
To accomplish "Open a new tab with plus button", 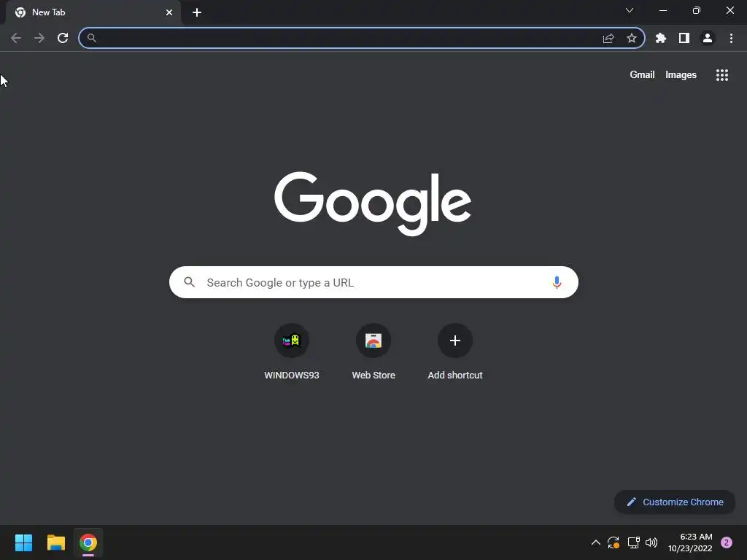I will coord(197,12).
